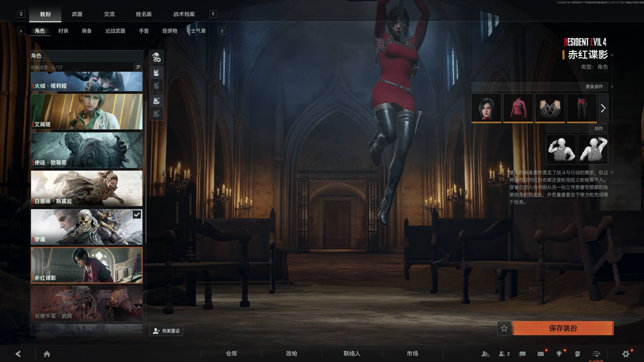Open the chat messages icon
Screen dimensions: 644x362
522,354
